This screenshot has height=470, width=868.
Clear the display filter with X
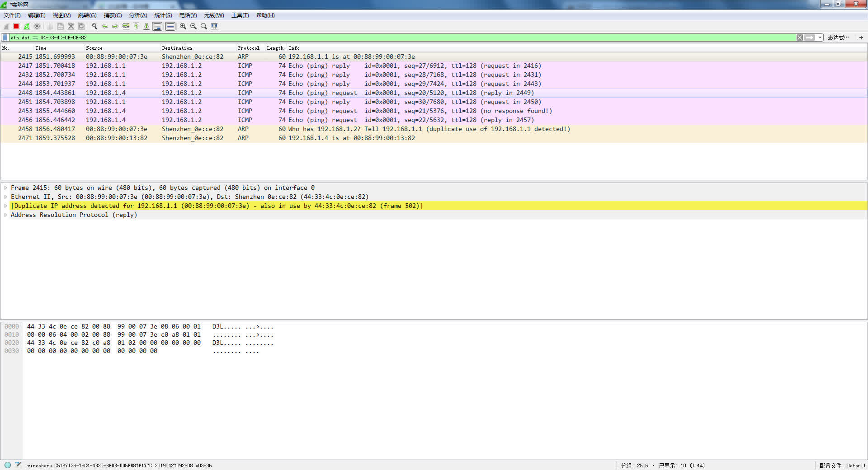[800, 38]
